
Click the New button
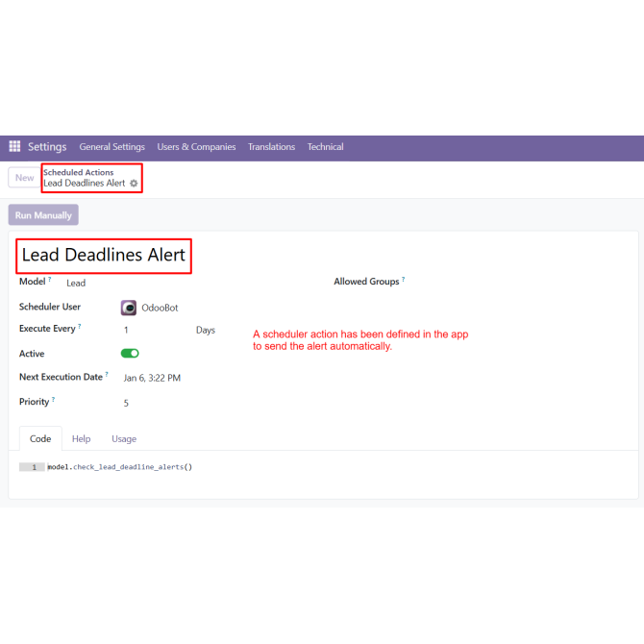(25, 178)
